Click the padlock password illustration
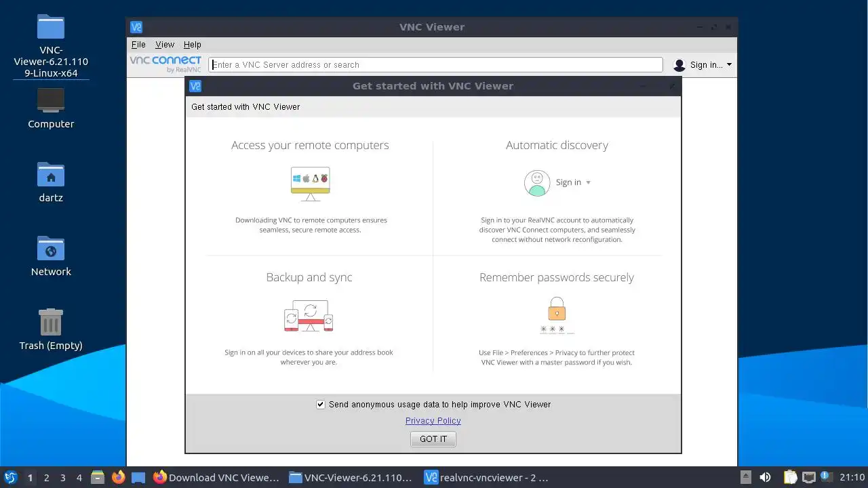The height and width of the screenshot is (488, 868). click(557, 315)
